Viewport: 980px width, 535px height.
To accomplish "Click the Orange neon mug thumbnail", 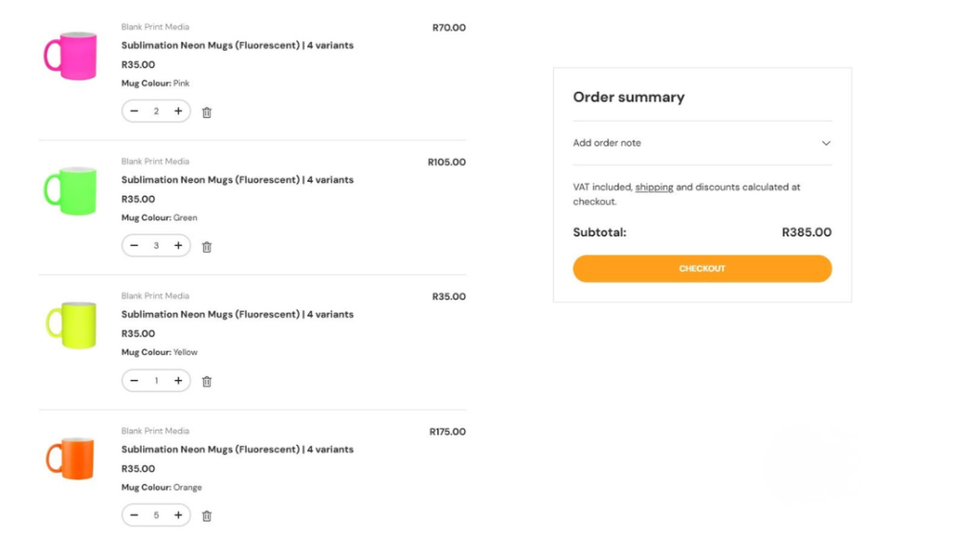I will 71,458.
